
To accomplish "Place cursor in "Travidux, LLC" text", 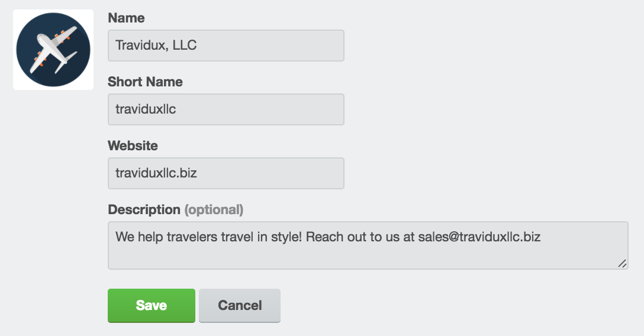I will (156, 45).
